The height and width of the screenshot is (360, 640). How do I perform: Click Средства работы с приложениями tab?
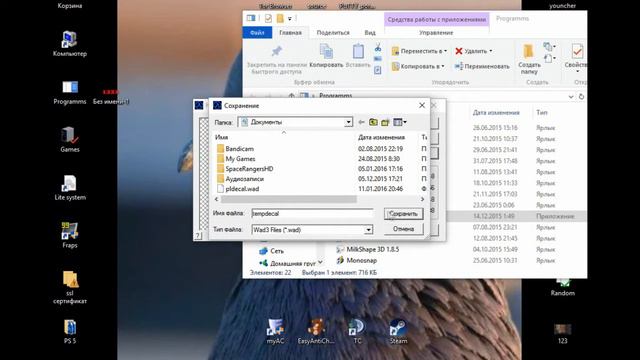436,19
